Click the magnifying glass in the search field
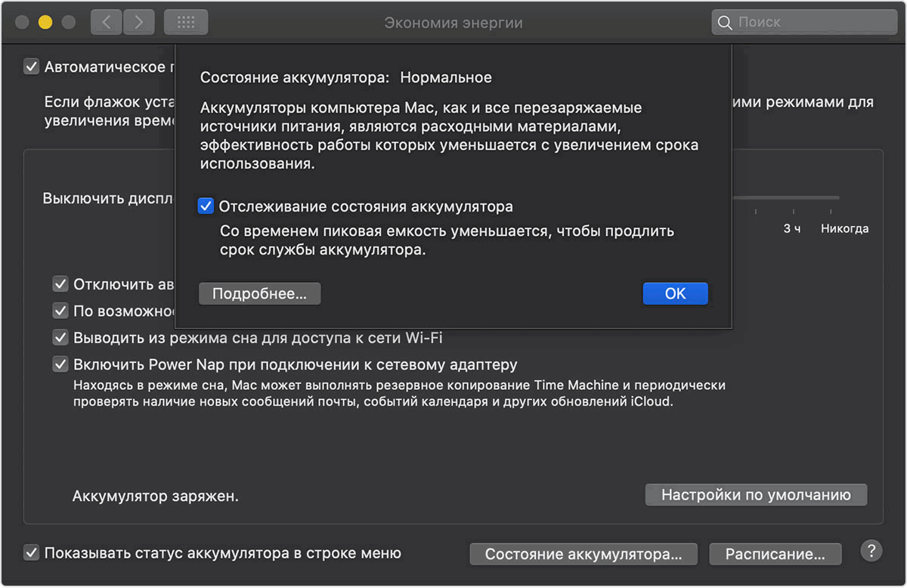 (x=723, y=22)
